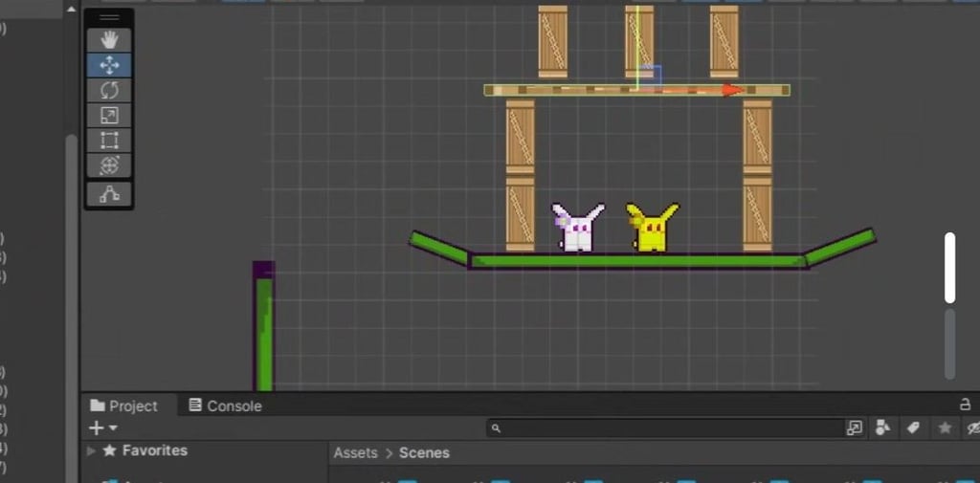This screenshot has height=483, width=980.
Task: Select the left pillar upper crate
Action: (520, 138)
